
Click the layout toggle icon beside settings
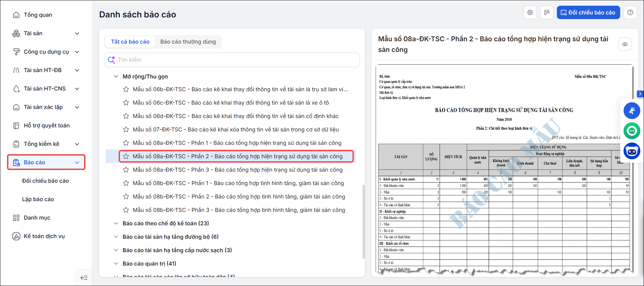[547, 12]
